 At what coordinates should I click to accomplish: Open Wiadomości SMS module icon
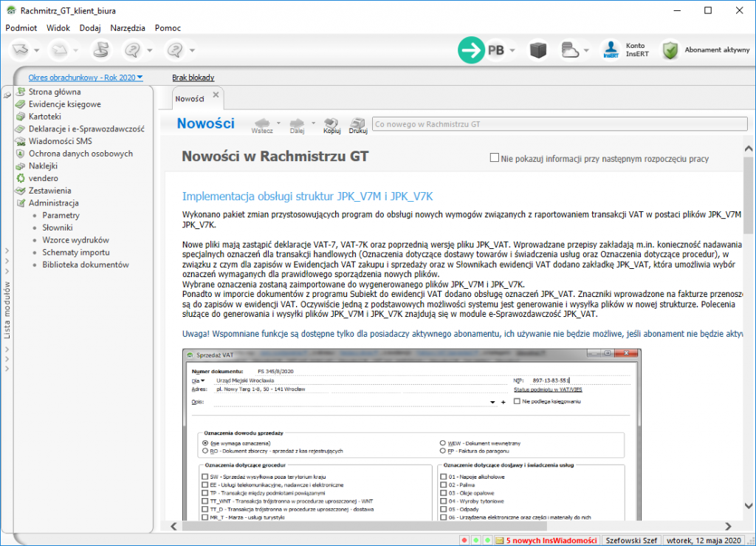click(20, 141)
